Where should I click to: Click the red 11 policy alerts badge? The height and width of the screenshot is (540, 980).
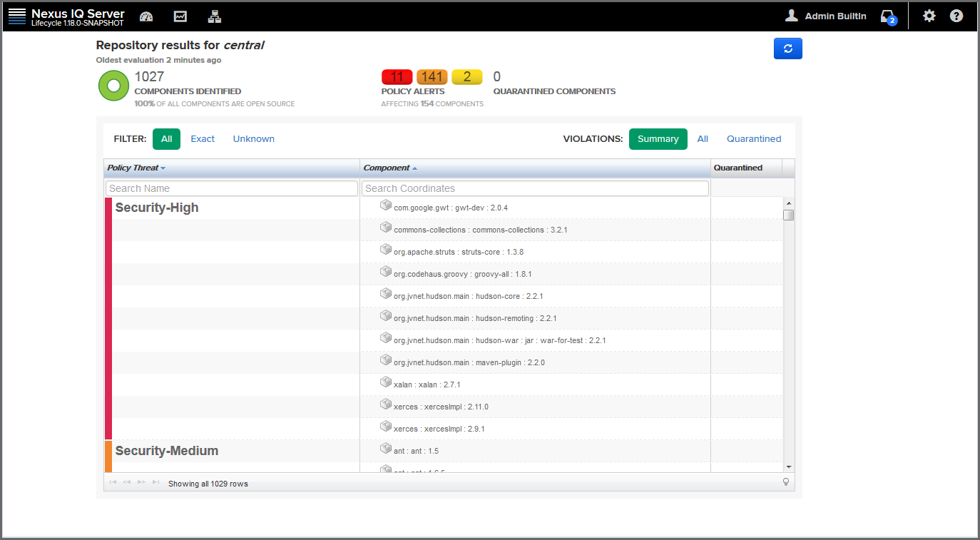(397, 77)
